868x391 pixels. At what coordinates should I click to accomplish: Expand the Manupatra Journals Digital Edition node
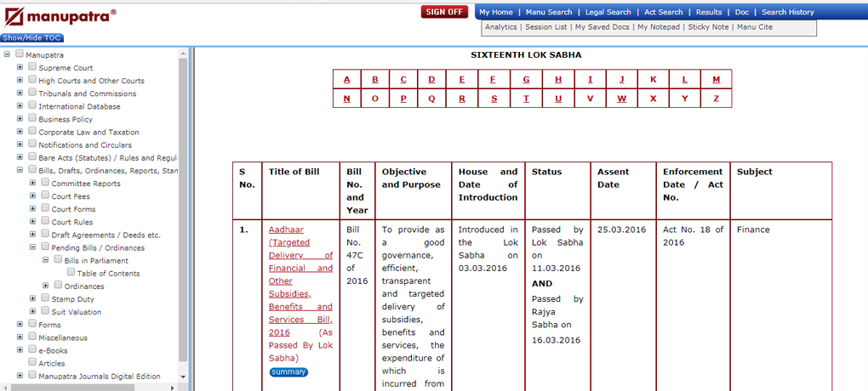click(x=20, y=375)
